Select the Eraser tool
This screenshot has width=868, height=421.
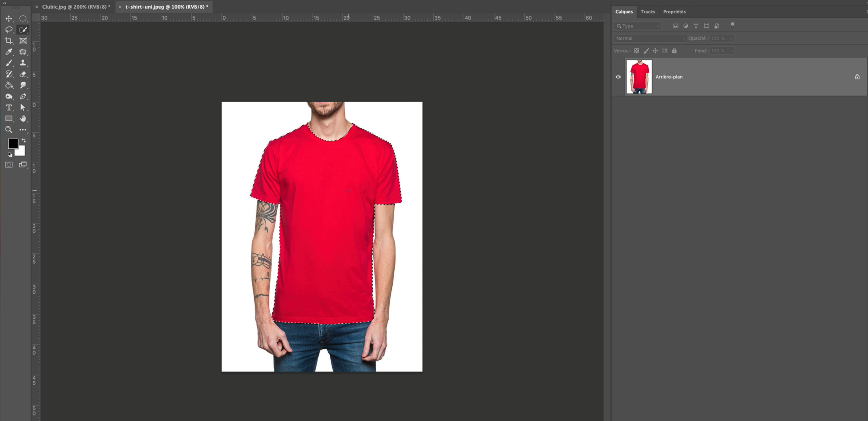click(x=23, y=74)
